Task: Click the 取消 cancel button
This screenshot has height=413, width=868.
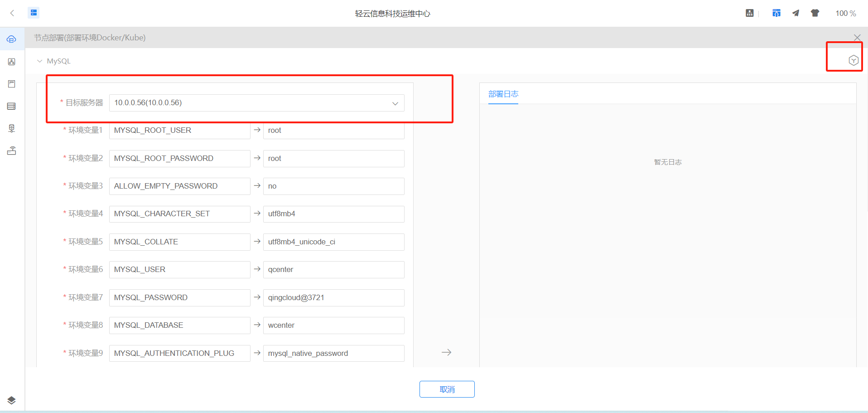Action: 447,389
